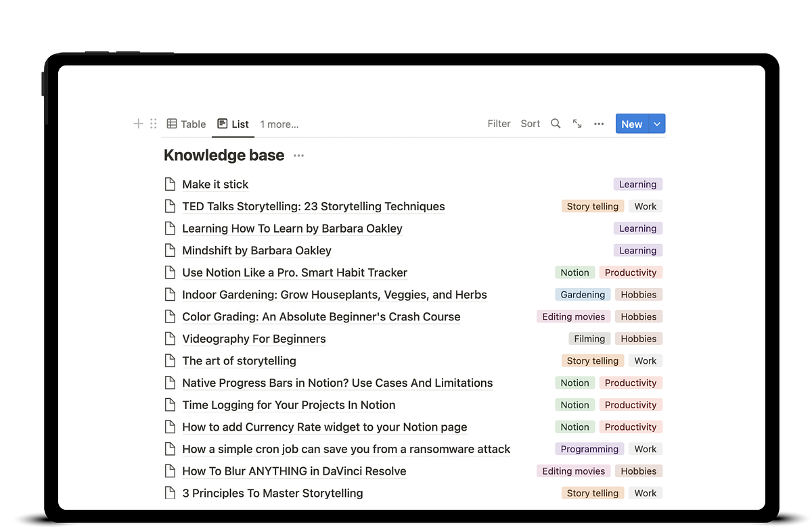Click the Learning tag on Make it stick
The height and width of the screenshot is (528, 812).
click(x=637, y=184)
